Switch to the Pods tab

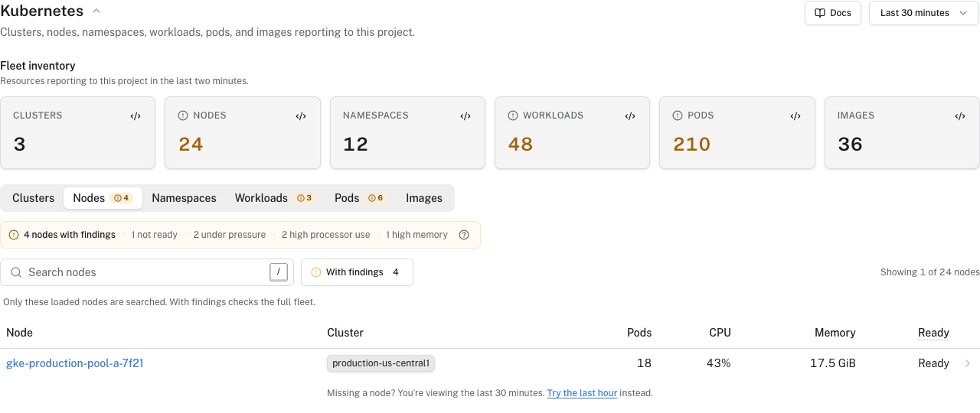(x=360, y=198)
